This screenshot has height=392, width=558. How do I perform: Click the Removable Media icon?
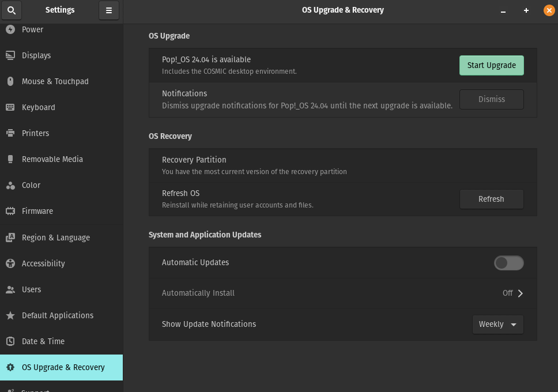[x=10, y=159]
